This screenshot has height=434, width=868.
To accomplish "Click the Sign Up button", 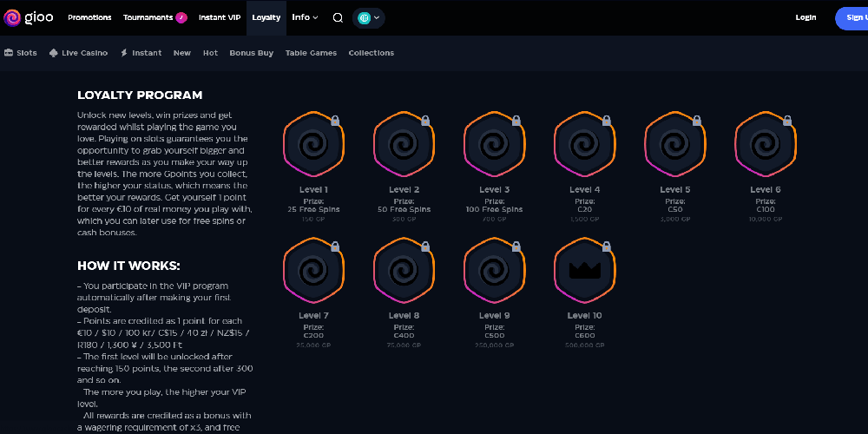I will point(852,17).
